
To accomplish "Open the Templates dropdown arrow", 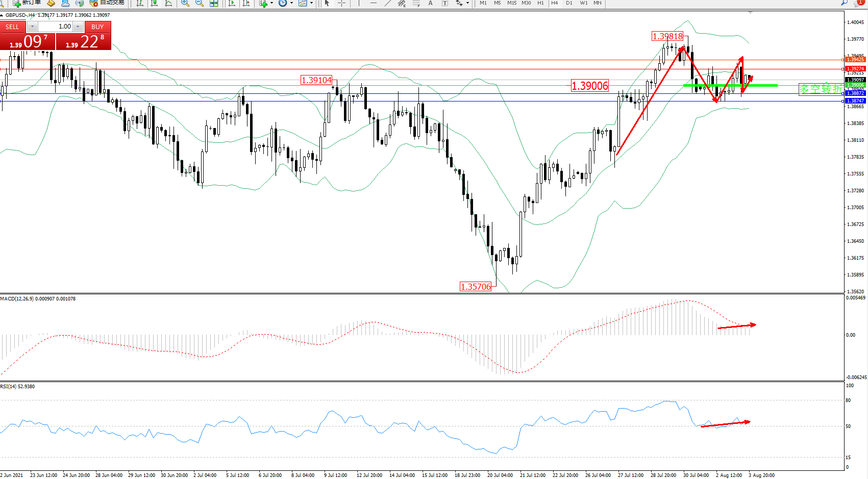I will pyautogui.click(x=311, y=3).
